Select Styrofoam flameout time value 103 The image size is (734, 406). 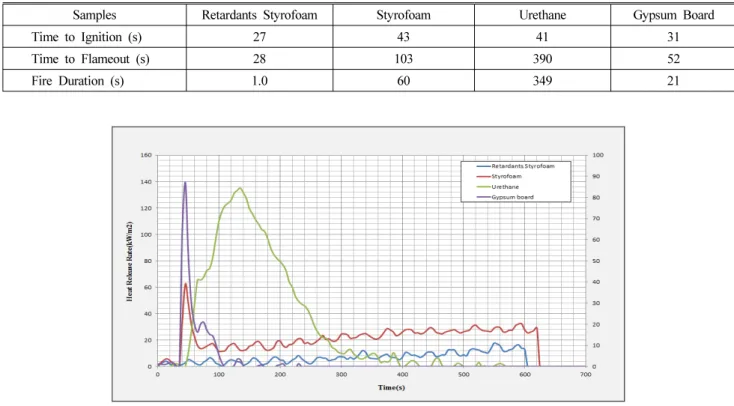tap(404, 59)
